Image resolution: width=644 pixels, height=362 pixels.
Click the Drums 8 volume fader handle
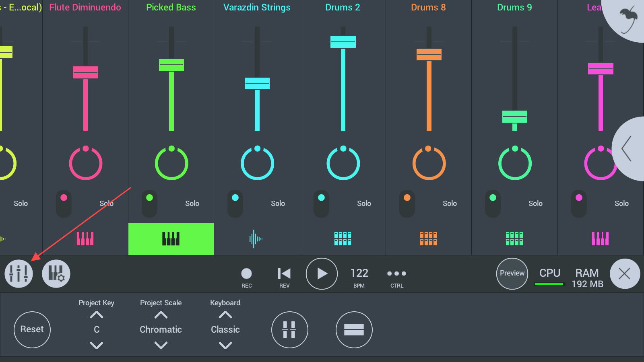coord(429,54)
